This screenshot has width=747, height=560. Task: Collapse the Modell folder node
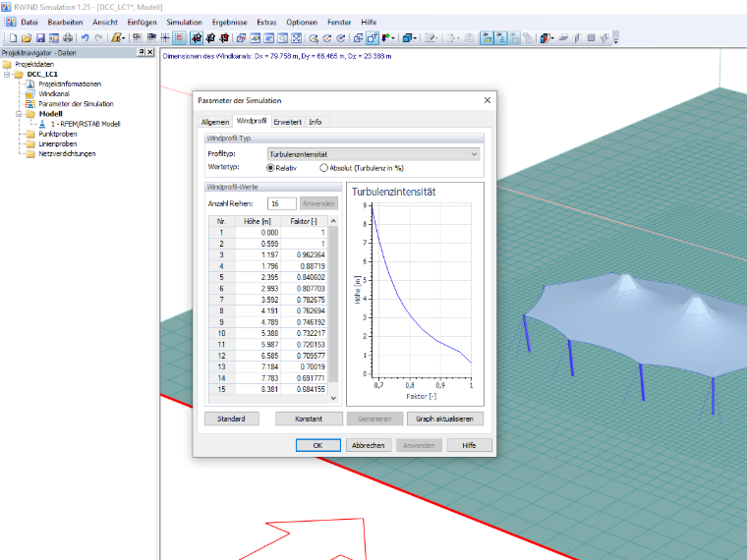(19, 114)
